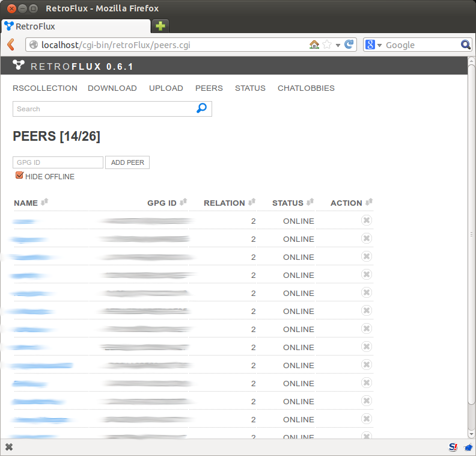Click the address bar URL text

115,45
